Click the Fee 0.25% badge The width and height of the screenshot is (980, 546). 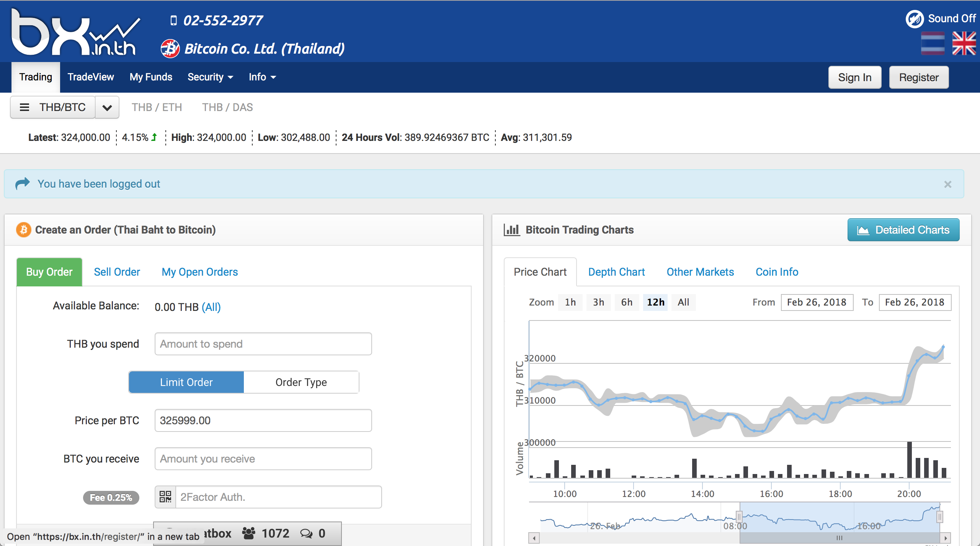coord(111,497)
